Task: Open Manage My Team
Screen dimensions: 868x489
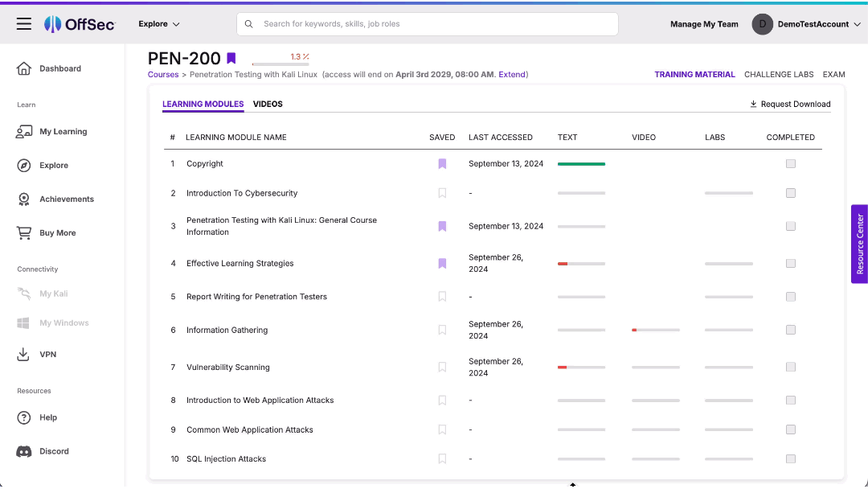Action: coord(704,24)
